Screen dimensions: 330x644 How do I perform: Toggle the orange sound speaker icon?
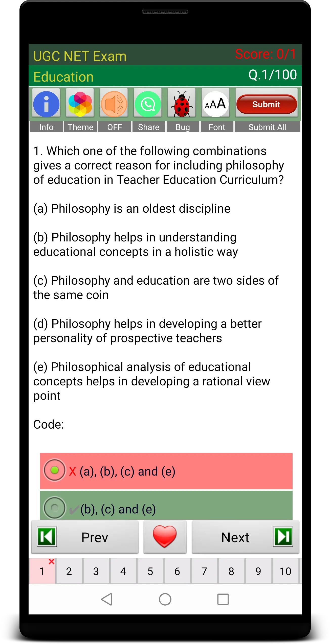point(114,104)
